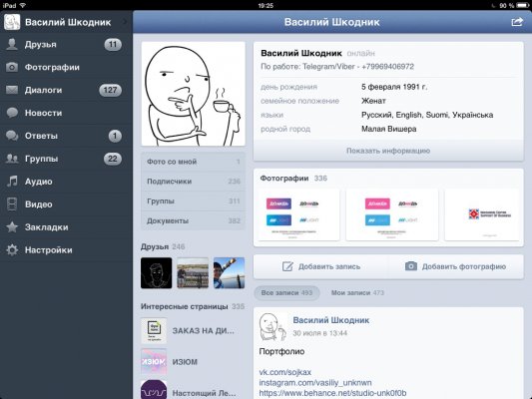Switch to Мои записи tab
The width and height of the screenshot is (532, 399).
[357, 293]
